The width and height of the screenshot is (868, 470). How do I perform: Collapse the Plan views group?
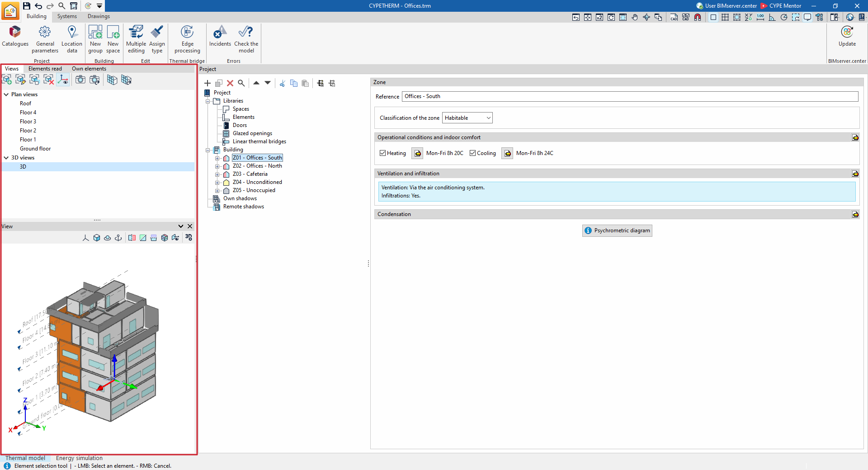click(6, 94)
